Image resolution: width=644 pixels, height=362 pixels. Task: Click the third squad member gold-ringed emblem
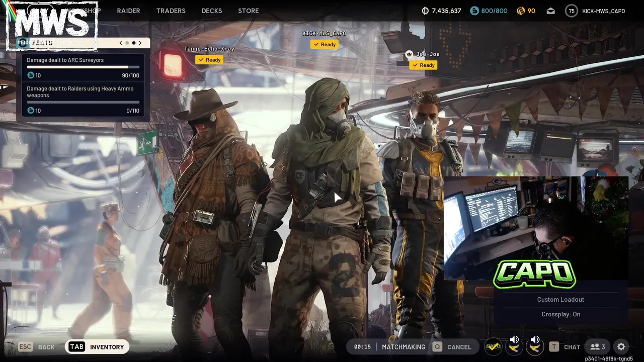click(x=535, y=348)
